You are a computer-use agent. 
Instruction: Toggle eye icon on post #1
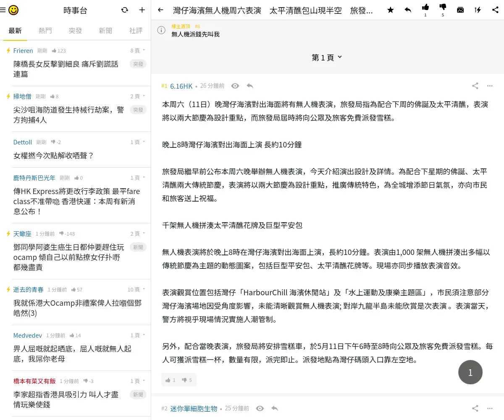(x=235, y=86)
